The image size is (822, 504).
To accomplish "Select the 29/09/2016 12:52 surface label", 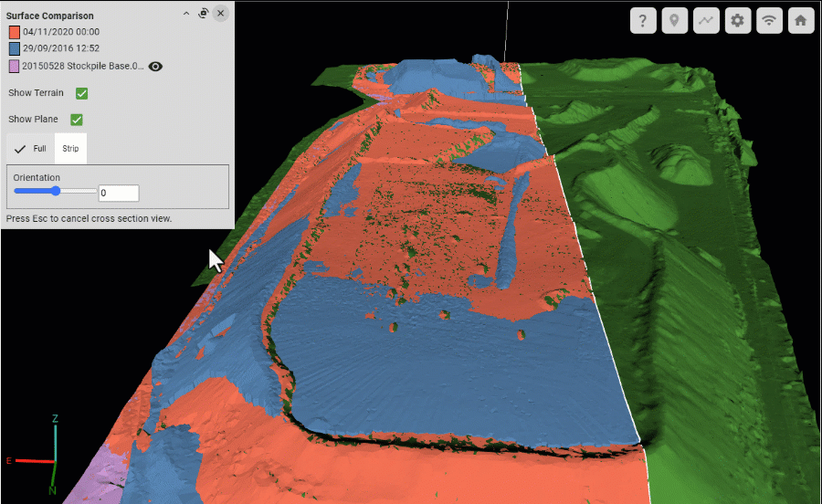I will (x=61, y=48).
